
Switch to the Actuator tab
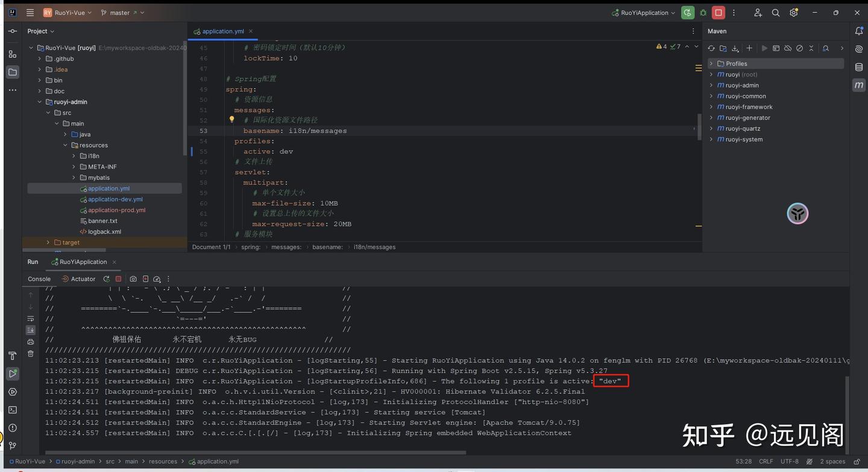pyautogui.click(x=81, y=279)
